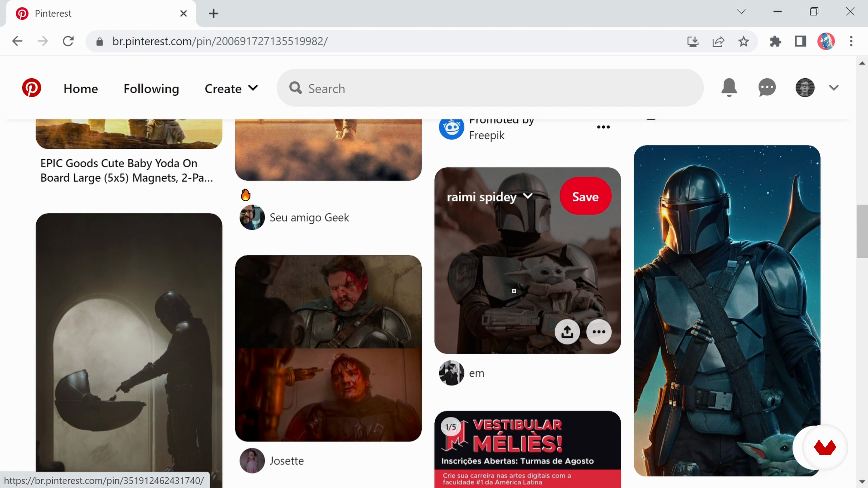The width and height of the screenshot is (868, 488).
Task: Share the hovered Mandalorian pin
Action: coord(567,332)
